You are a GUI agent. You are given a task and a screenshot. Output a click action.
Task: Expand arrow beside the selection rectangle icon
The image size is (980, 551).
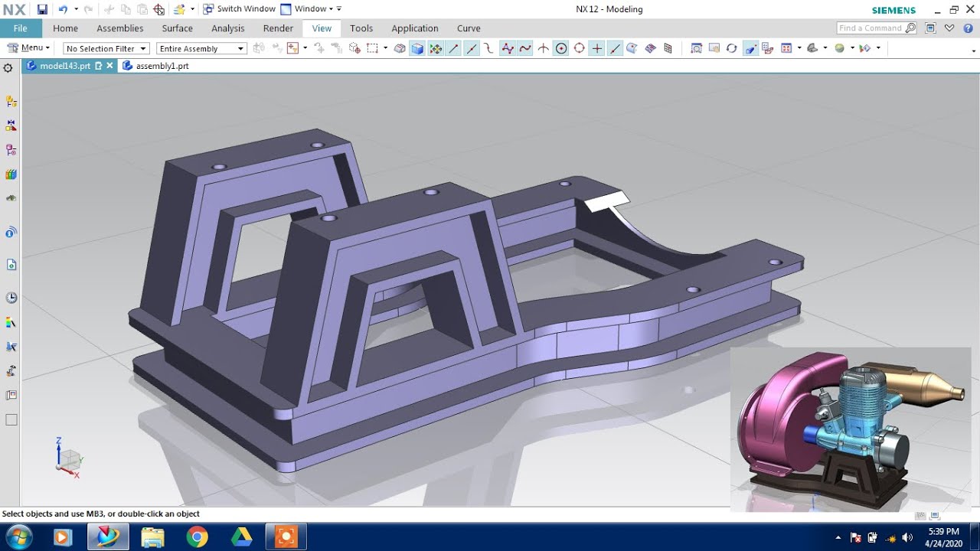(385, 48)
